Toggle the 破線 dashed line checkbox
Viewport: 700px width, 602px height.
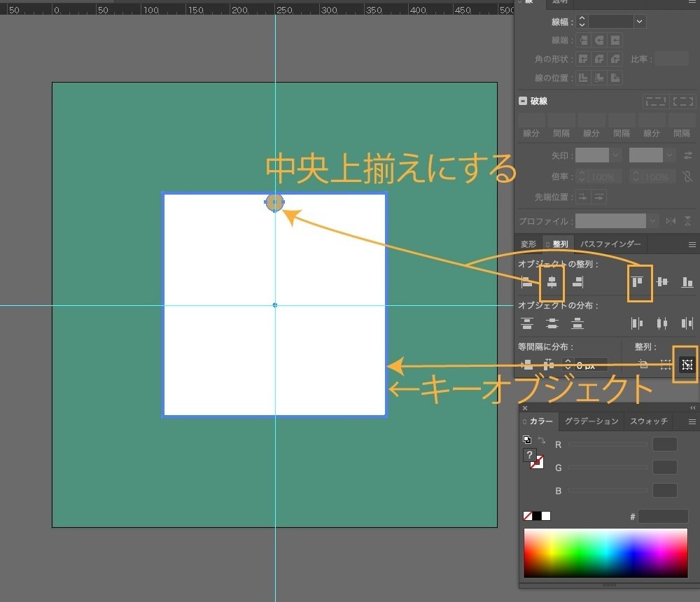(523, 101)
